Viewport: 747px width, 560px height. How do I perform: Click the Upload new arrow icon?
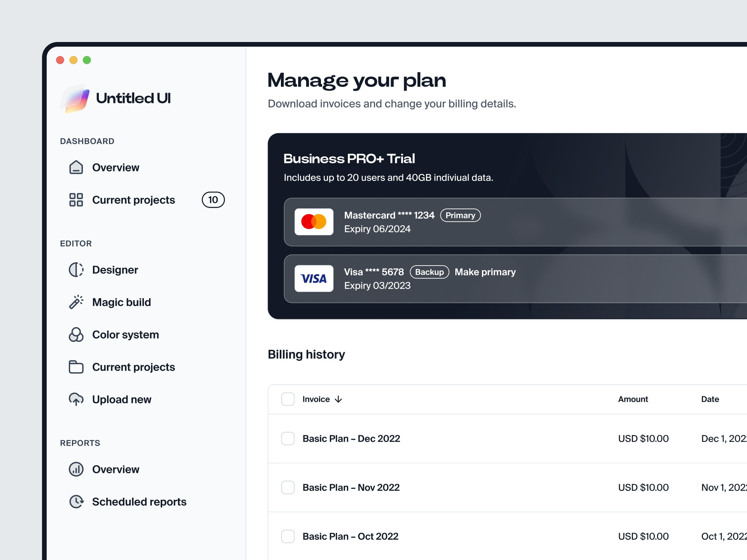click(x=76, y=399)
